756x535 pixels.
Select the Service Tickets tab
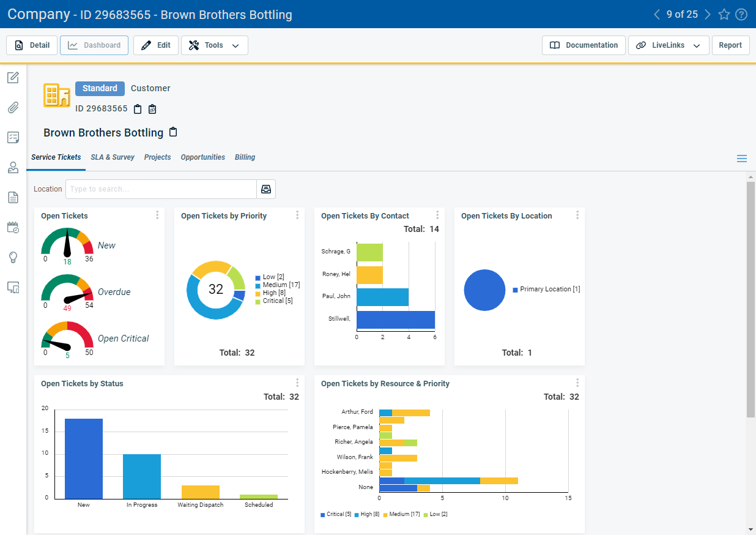pos(56,157)
